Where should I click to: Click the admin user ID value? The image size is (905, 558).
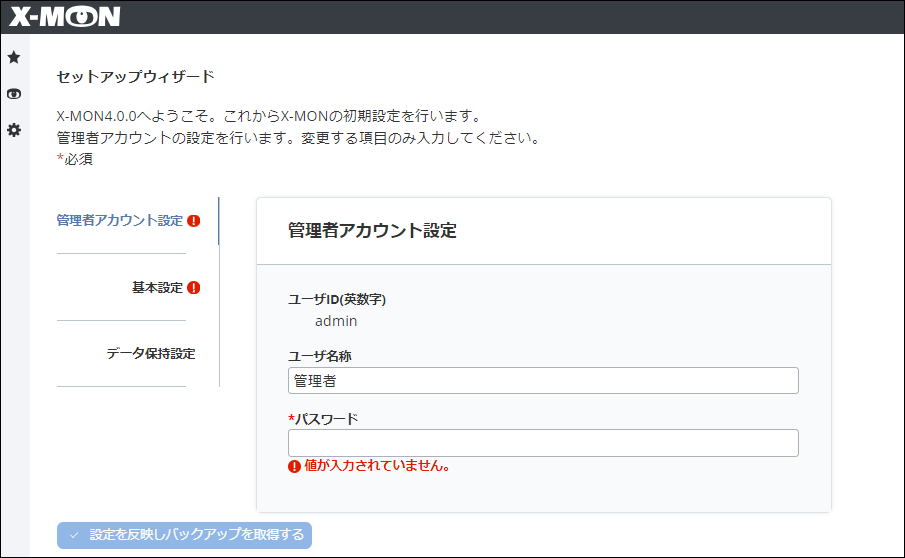tap(336, 322)
